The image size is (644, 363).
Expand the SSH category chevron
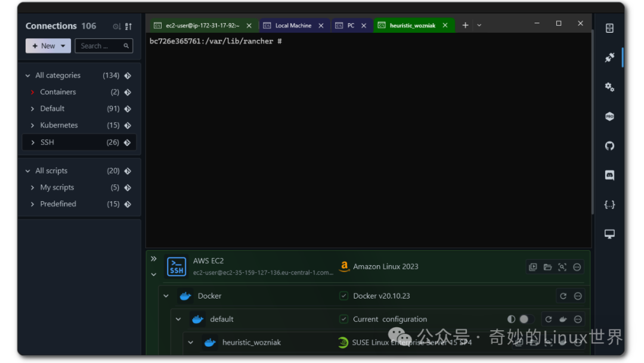coord(33,142)
